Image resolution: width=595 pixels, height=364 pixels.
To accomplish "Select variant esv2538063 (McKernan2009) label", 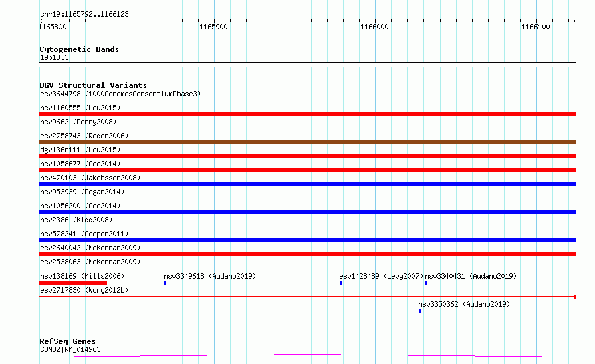I will point(90,262).
